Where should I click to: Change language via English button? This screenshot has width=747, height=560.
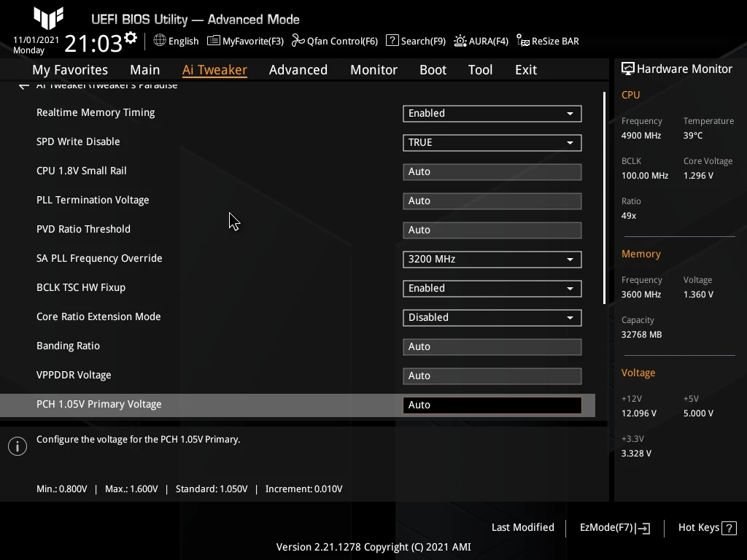[x=183, y=41]
